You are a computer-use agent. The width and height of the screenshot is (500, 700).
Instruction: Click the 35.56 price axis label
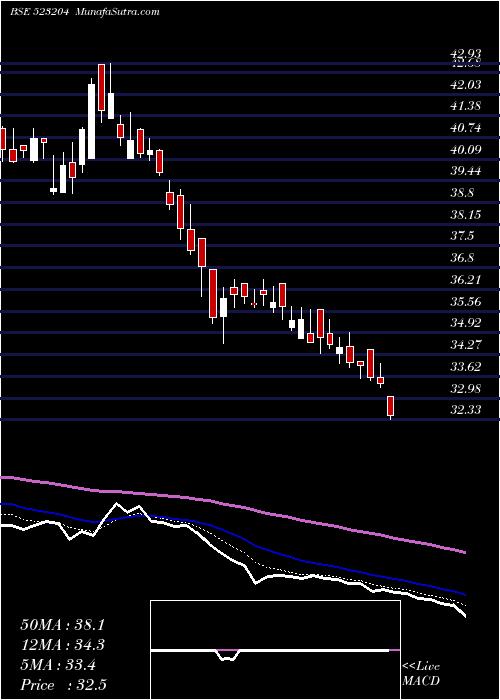tap(466, 301)
